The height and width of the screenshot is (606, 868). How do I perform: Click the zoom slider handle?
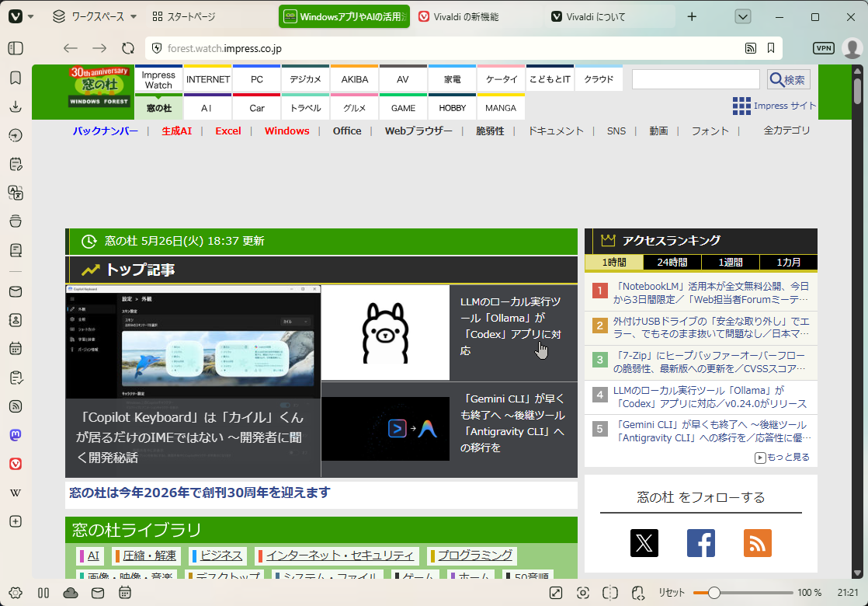point(714,593)
